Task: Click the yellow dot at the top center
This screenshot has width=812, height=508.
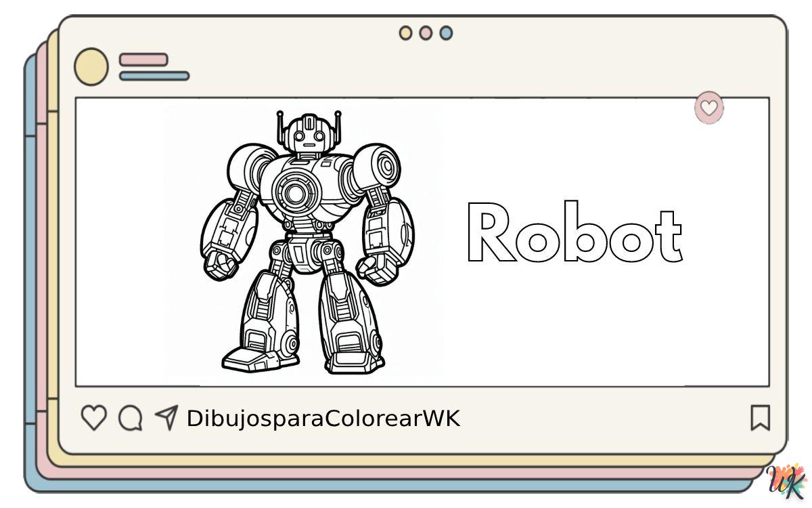Action: [x=405, y=33]
